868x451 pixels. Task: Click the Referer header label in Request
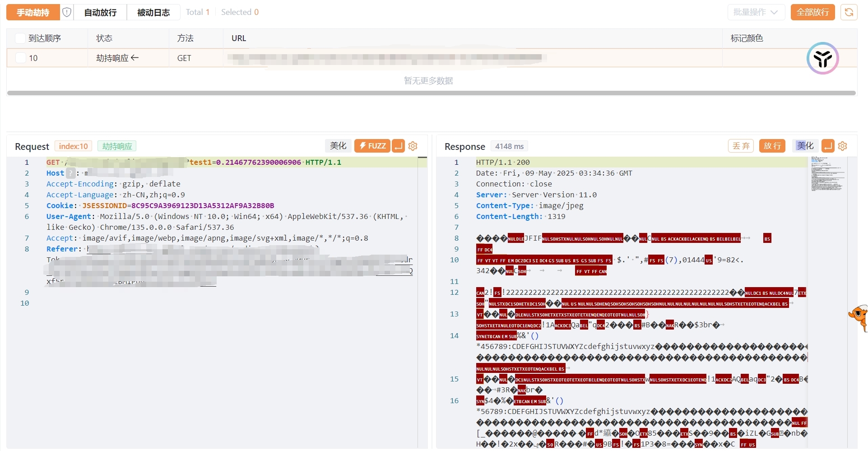point(62,249)
